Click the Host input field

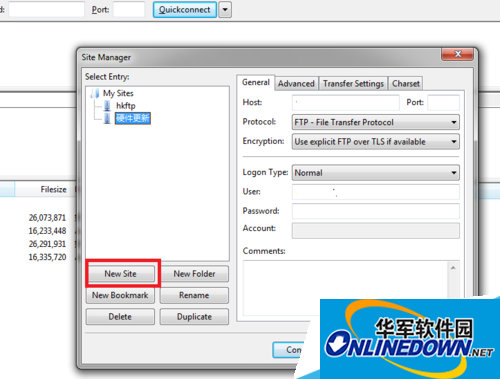pos(346,103)
